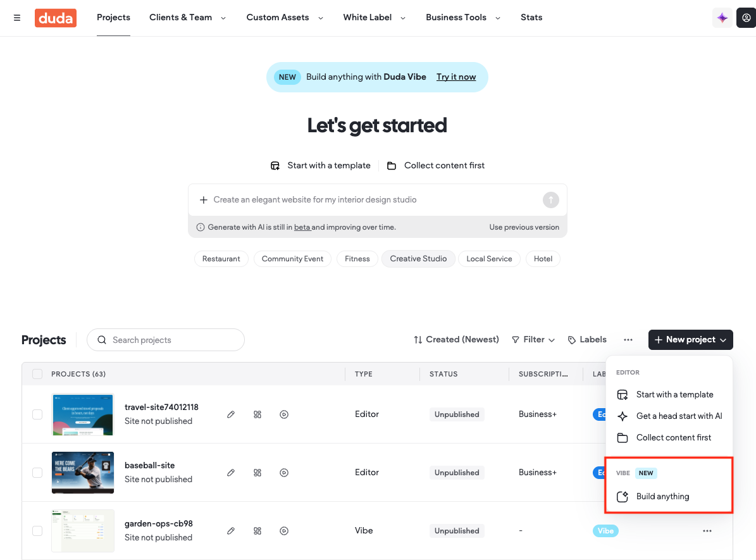Screen dimensions: 756x560
Task: Check the garden-ops-cb98 row checkbox
Action: (37, 531)
